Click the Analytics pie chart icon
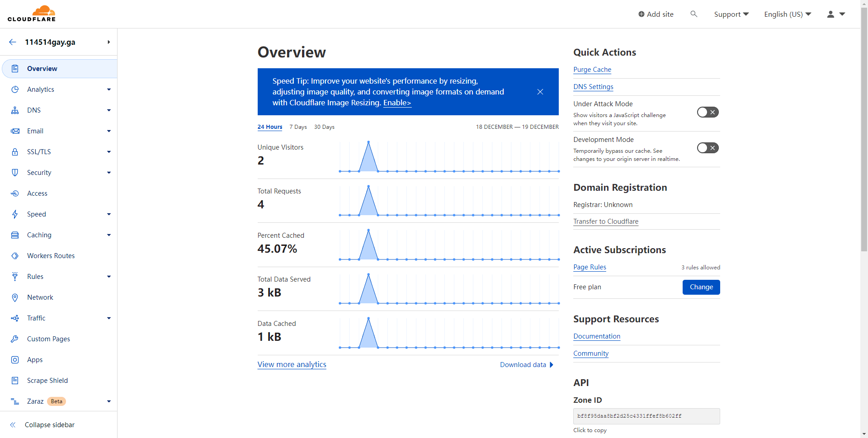 (x=15, y=89)
